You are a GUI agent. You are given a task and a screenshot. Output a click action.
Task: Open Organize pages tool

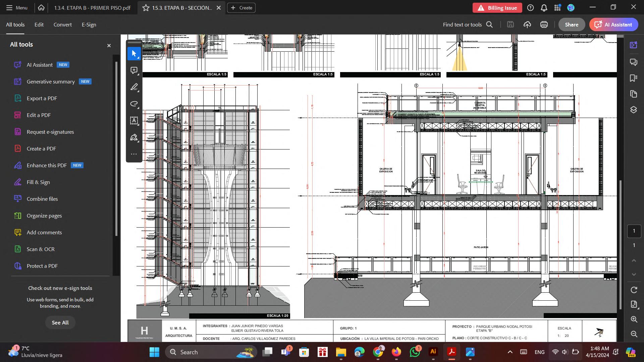[x=44, y=216]
